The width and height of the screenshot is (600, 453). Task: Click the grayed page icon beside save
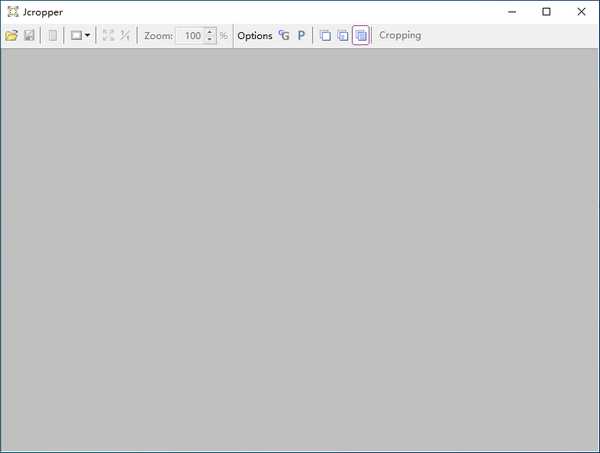(53, 36)
